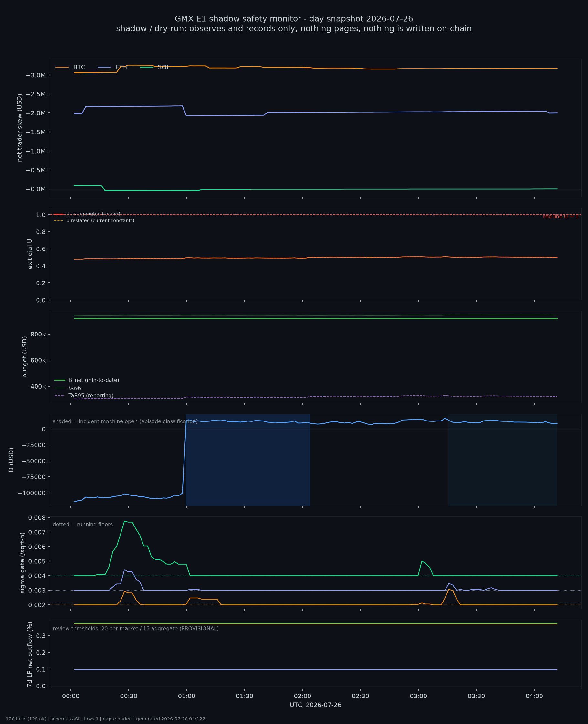This screenshot has height=724, width=588.
Task: Click the 'dotted = running floors' annotation
Action: [83, 525]
